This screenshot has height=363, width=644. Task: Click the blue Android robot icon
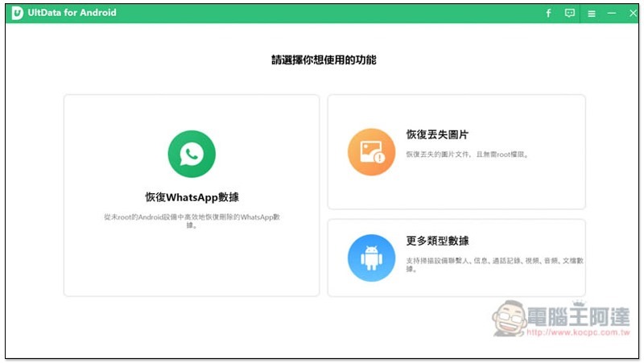(371, 258)
